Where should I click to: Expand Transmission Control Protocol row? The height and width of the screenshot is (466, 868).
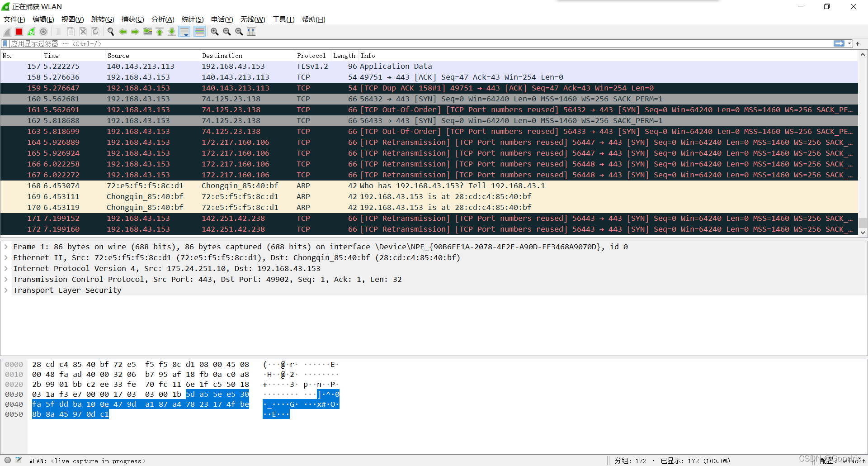click(6, 280)
